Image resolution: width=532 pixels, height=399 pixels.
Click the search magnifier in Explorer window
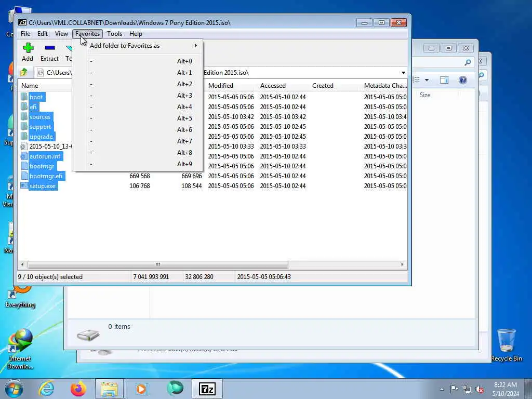[468, 62]
